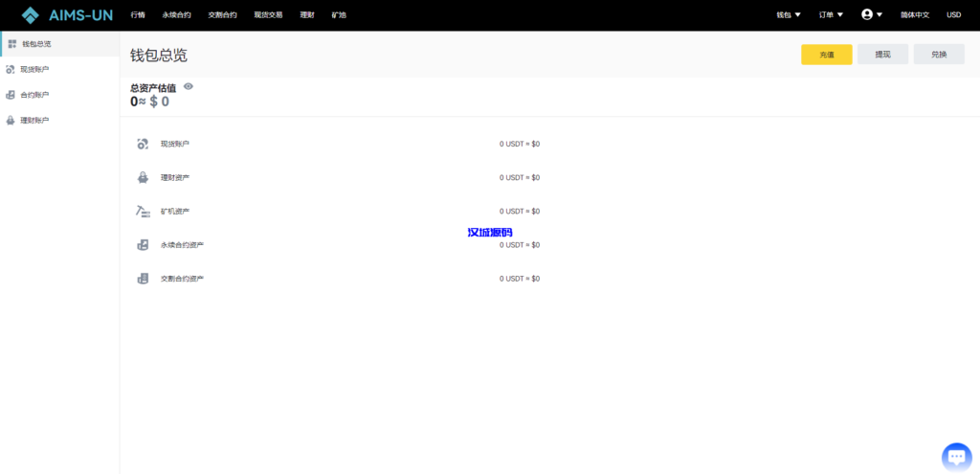980x474 pixels.
Task: Click the 理财资产 row icon
Action: point(143,177)
